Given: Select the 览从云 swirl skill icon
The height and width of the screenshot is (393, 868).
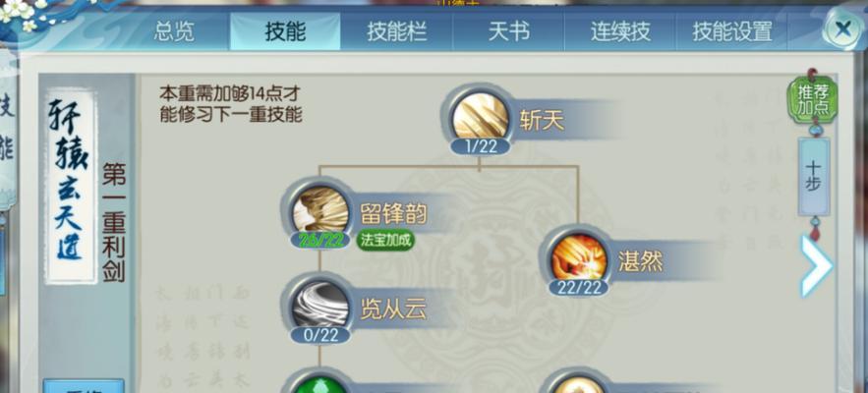Looking at the screenshot, I should pyautogui.click(x=319, y=307).
